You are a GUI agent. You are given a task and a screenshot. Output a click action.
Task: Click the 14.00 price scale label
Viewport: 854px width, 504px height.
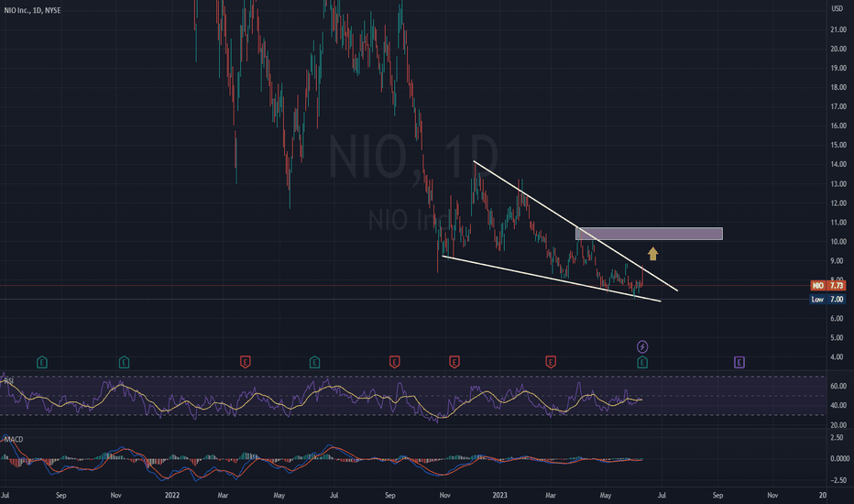838,164
